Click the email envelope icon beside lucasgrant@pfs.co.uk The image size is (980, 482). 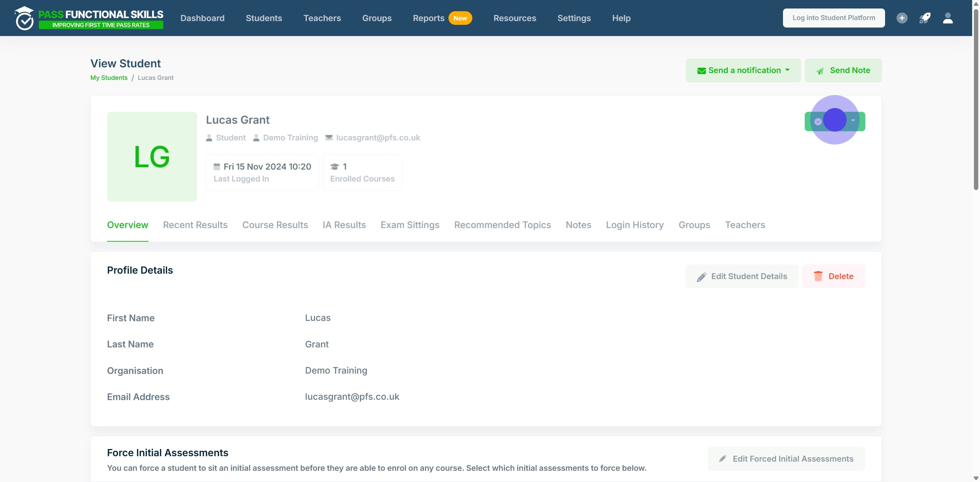tap(329, 138)
